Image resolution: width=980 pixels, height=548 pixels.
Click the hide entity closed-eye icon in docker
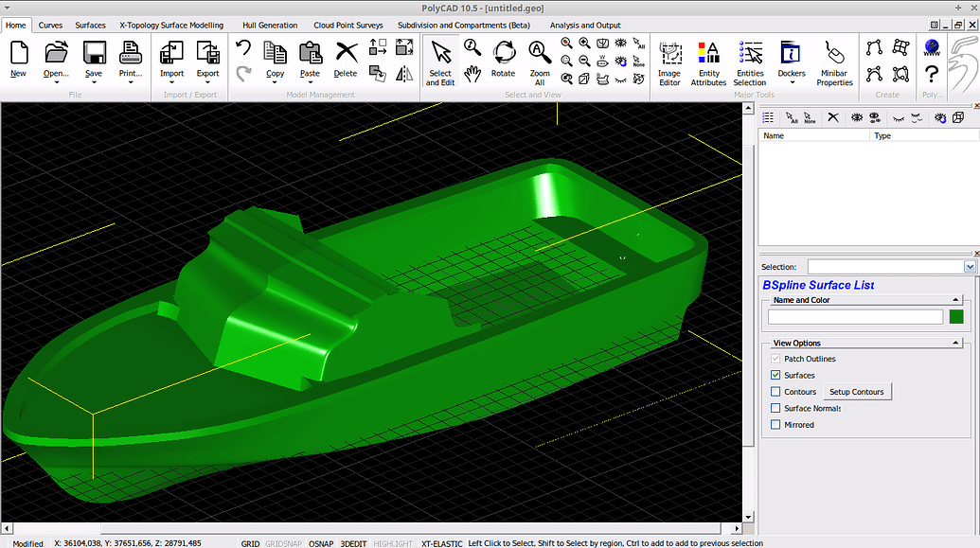[x=899, y=117]
